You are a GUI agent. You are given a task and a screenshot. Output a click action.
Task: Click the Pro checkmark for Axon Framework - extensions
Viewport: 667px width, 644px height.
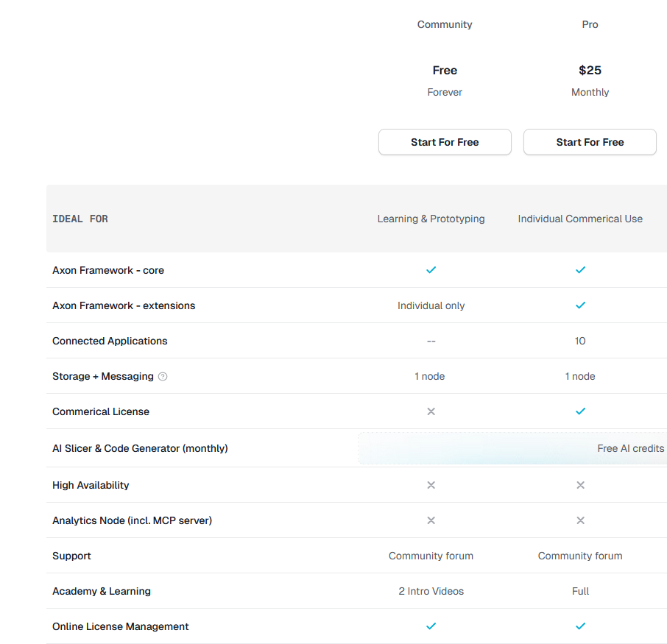click(x=580, y=305)
